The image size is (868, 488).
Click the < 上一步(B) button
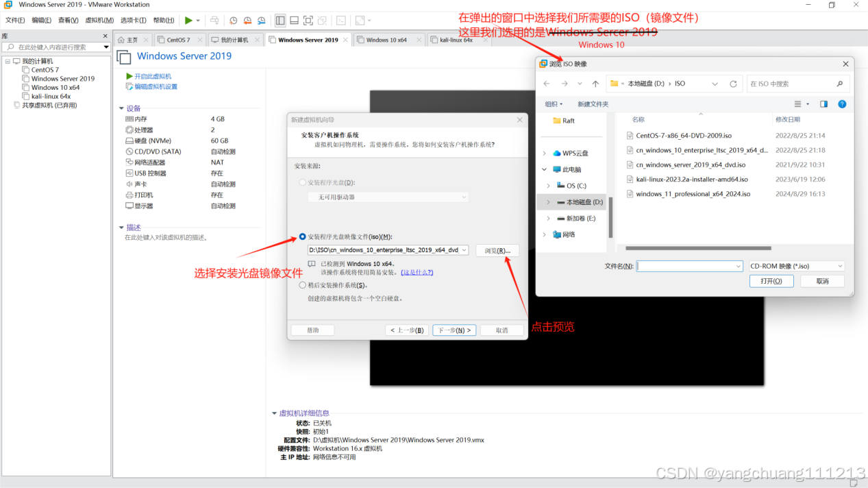tap(407, 330)
